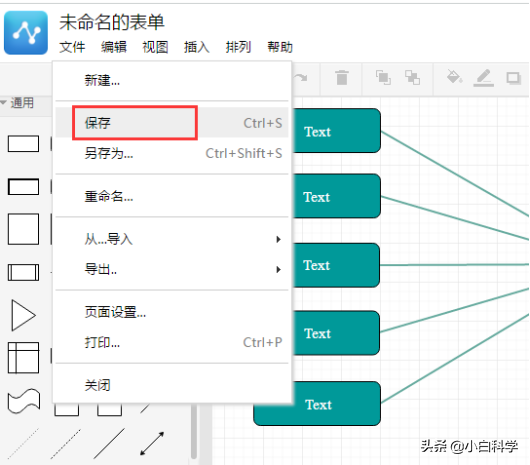
Task: Click the redo arrow icon in toolbar
Action: (x=300, y=78)
